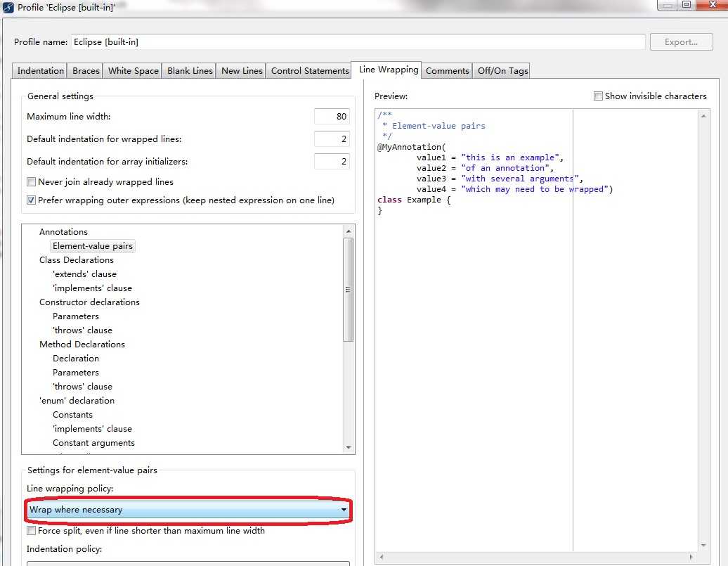
Task: Switch to Control Statements tab
Action: pyautogui.click(x=310, y=70)
